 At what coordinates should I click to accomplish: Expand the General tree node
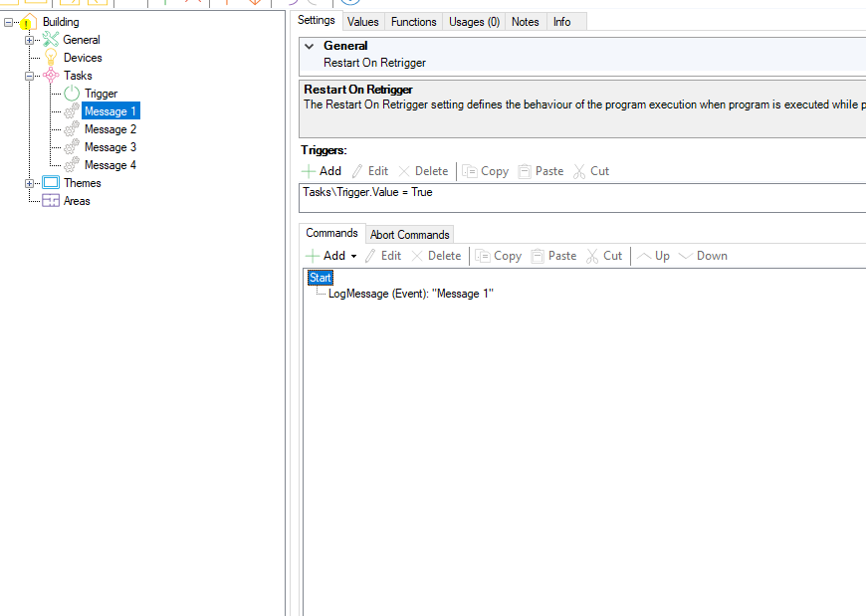(x=30, y=40)
